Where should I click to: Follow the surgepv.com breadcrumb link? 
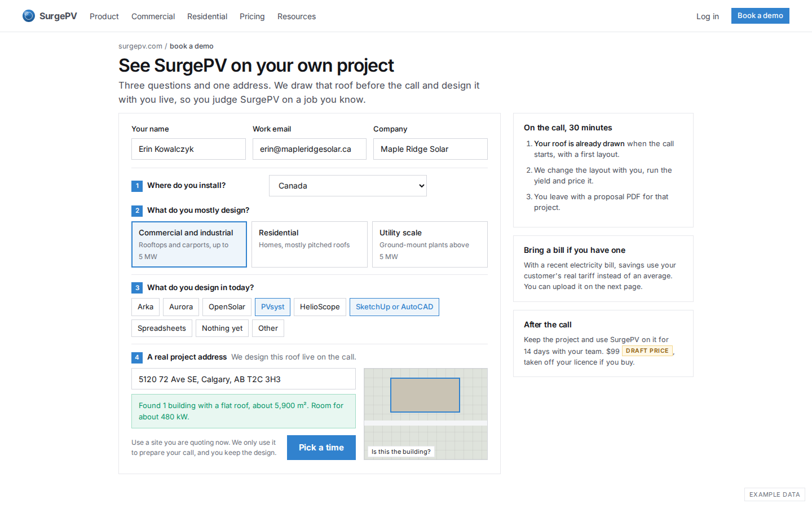pos(140,46)
